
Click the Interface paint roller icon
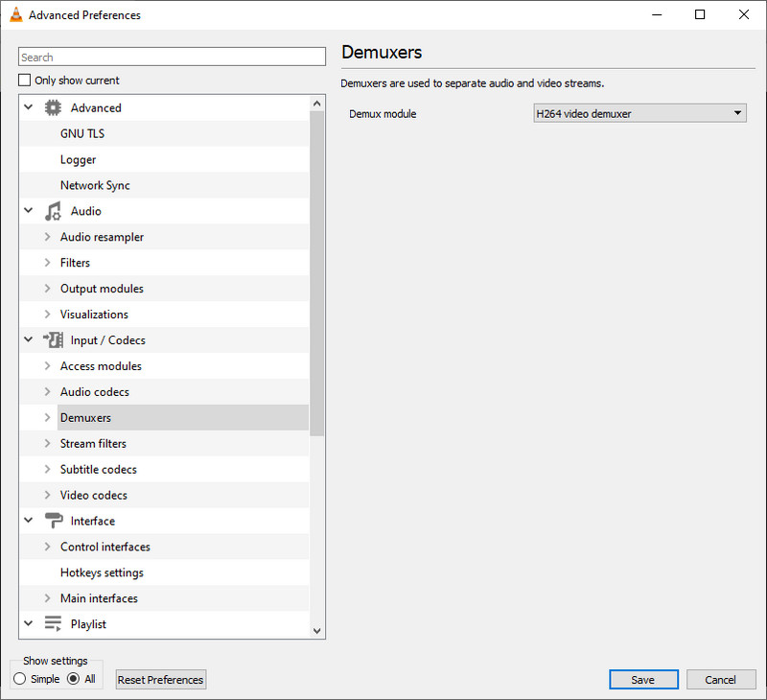click(x=54, y=521)
